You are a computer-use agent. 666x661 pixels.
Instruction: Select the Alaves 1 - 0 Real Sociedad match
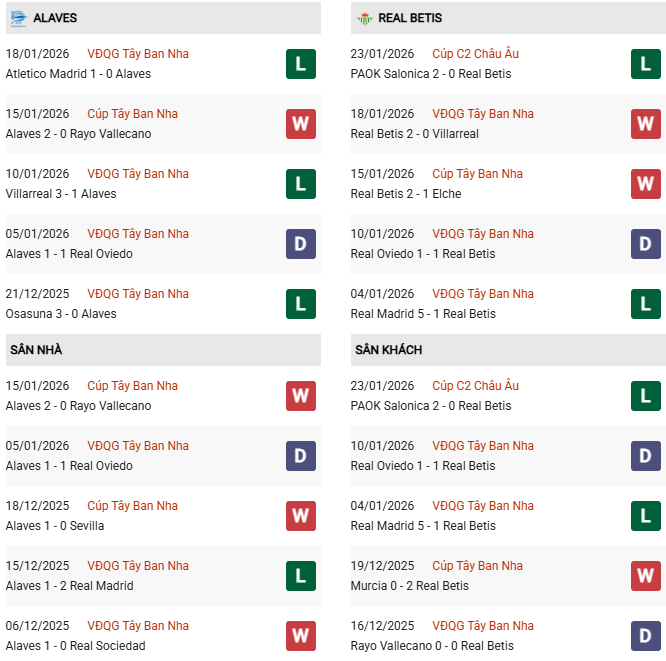pyautogui.click(x=75, y=646)
